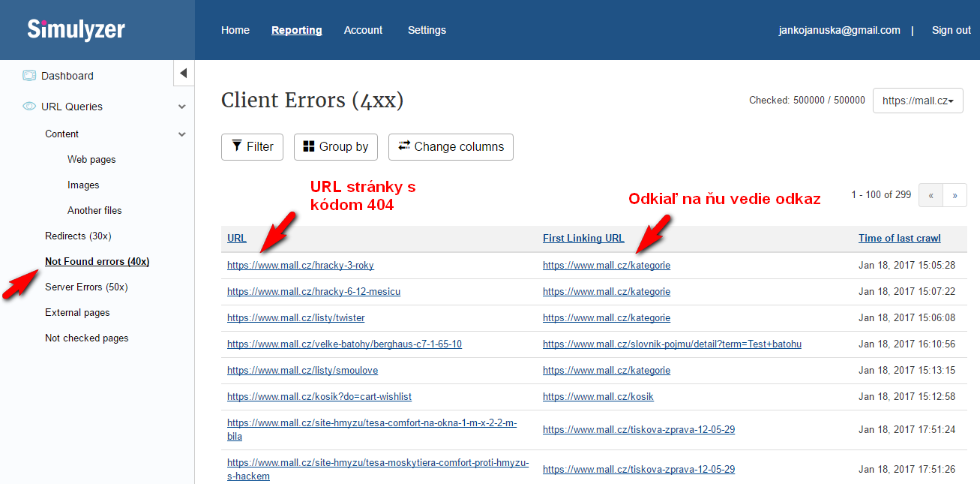Open the hracky-3-roky URL link
Image resolution: width=980 pixels, height=484 pixels.
301,265
